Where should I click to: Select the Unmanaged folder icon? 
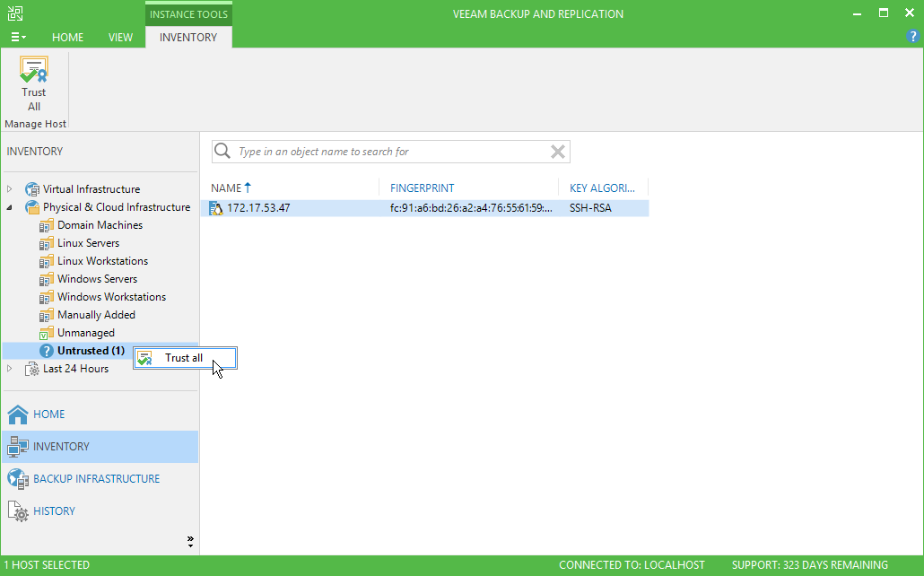(x=47, y=333)
